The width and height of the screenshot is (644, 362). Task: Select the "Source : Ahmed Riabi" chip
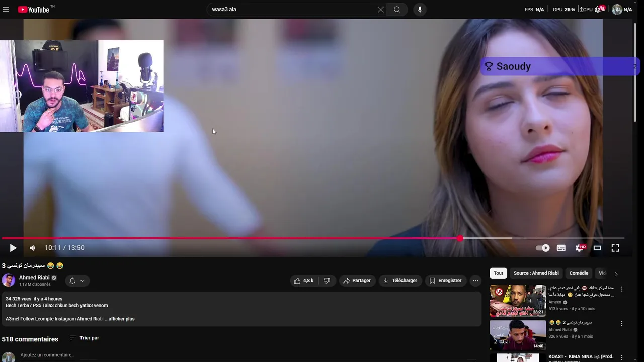click(x=536, y=273)
